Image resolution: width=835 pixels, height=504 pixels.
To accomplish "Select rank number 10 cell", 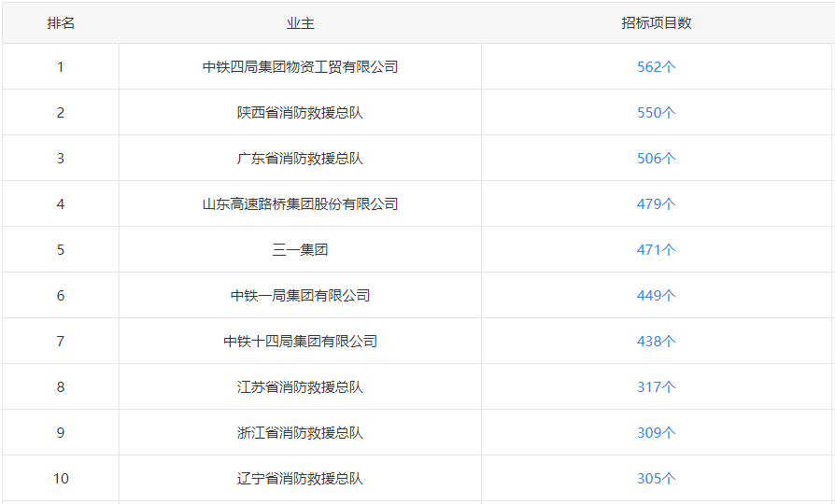I will tap(61, 479).
